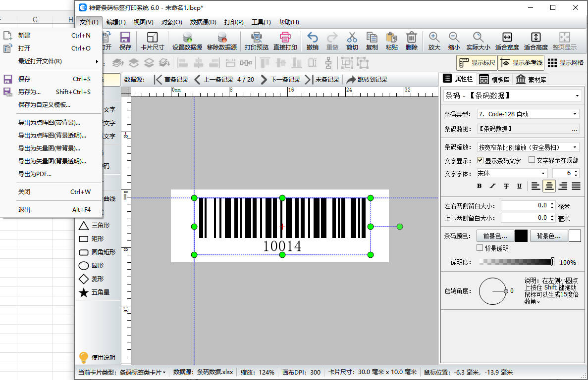Toggle Show Guides (显示参考线) button
The image size is (588, 380).
pos(521,62)
